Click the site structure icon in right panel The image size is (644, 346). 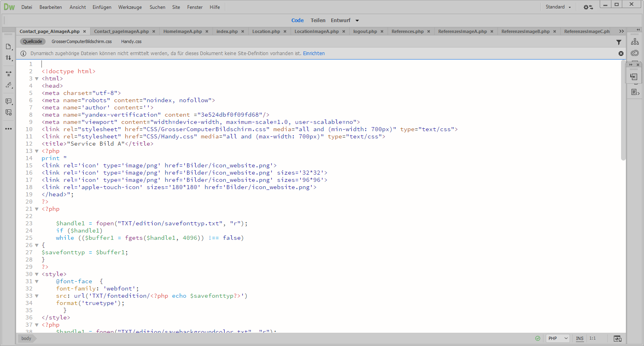click(635, 42)
